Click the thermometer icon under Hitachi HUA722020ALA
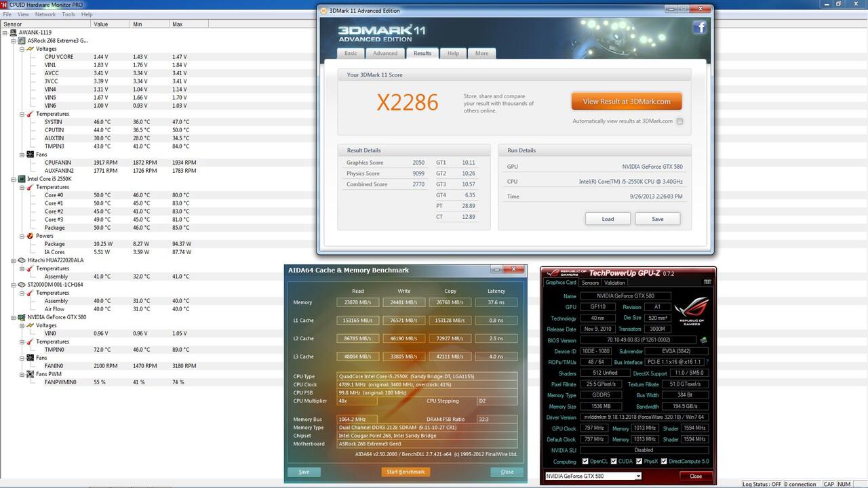The height and width of the screenshot is (488, 868). coord(30,268)
